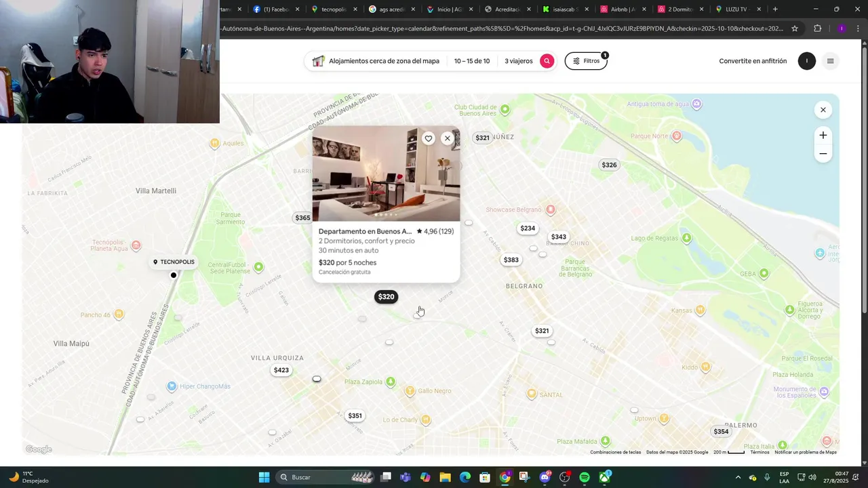Bookmark this page with the star icon
Viewport: 868px width, 488px height.
(795, 28)
